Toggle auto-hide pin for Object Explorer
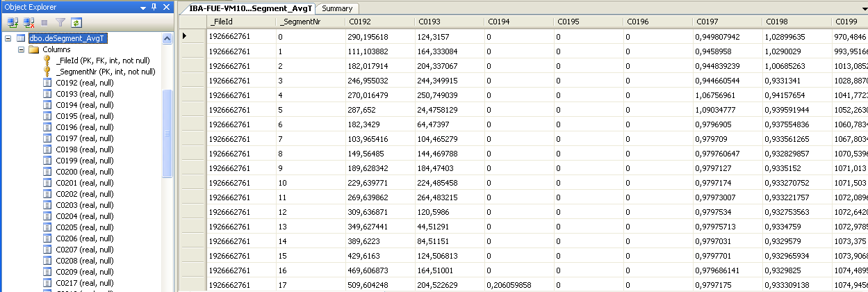 pos(154,7)
